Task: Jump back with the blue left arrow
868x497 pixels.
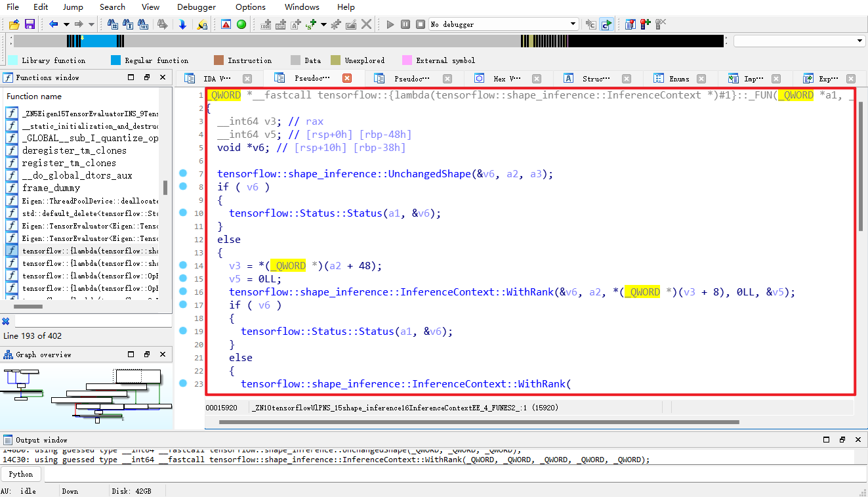Action: tap(54, 24)
